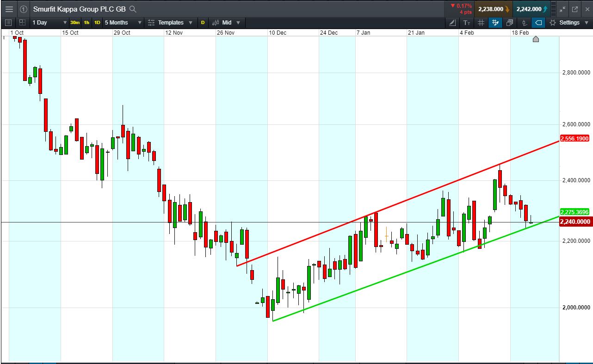Click the dotted grid layout icon
The width and height of the screenshot is (593, 364).
click(x=22, y=22)
